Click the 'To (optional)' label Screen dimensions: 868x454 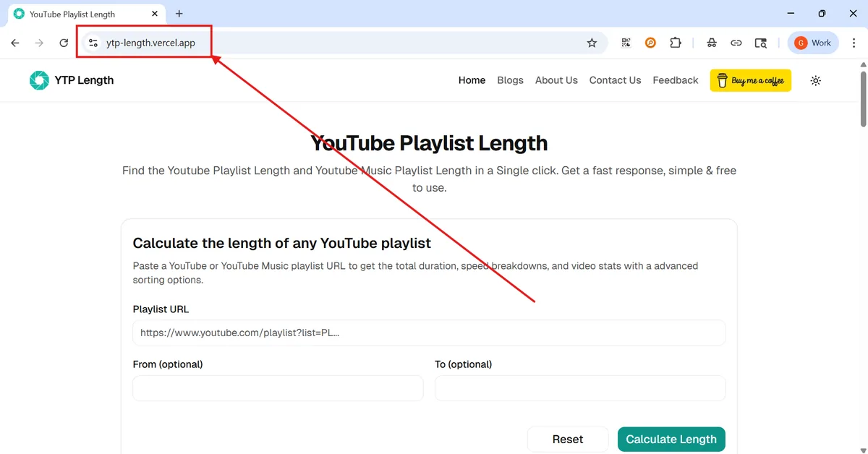[463, 364]
